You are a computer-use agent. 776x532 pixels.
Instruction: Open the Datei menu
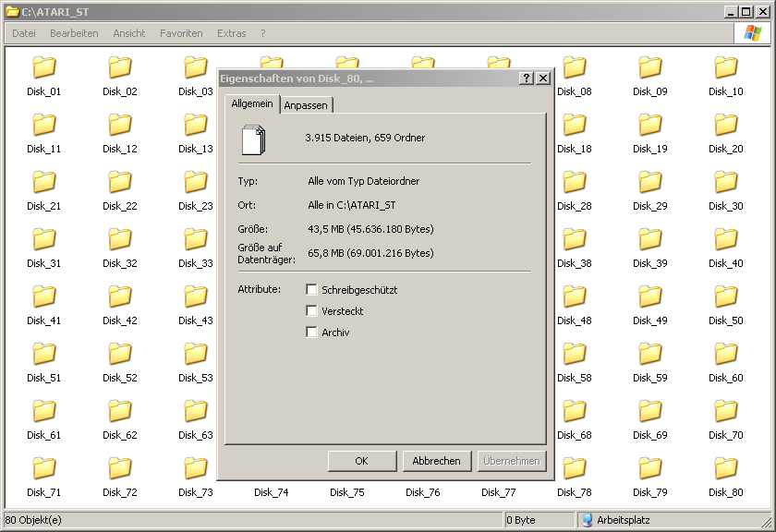24,33
